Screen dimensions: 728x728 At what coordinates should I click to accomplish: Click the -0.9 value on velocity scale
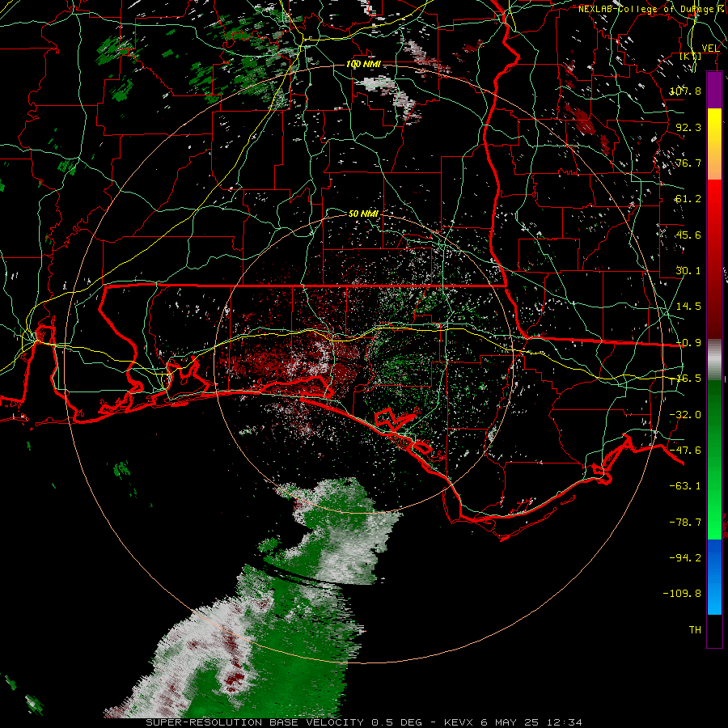pyautogui.click(x=688, y=343)
